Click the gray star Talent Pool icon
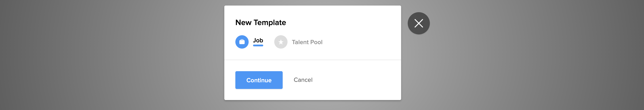 [x=281, y=42]
